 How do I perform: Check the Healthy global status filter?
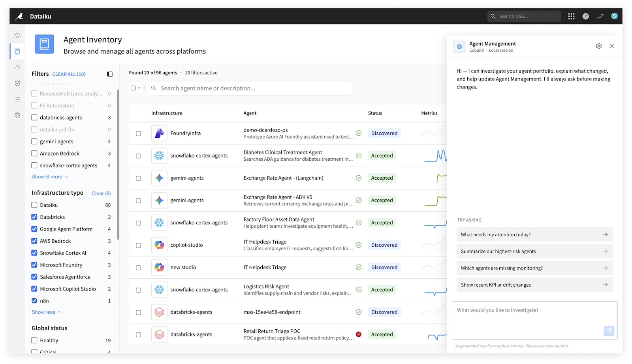(34, 340)
